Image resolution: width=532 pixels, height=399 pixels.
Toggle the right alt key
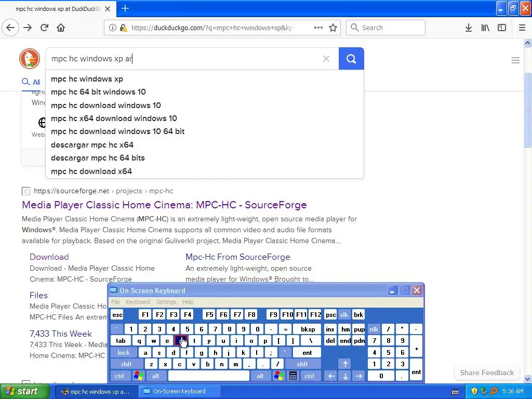pos(260,376)
